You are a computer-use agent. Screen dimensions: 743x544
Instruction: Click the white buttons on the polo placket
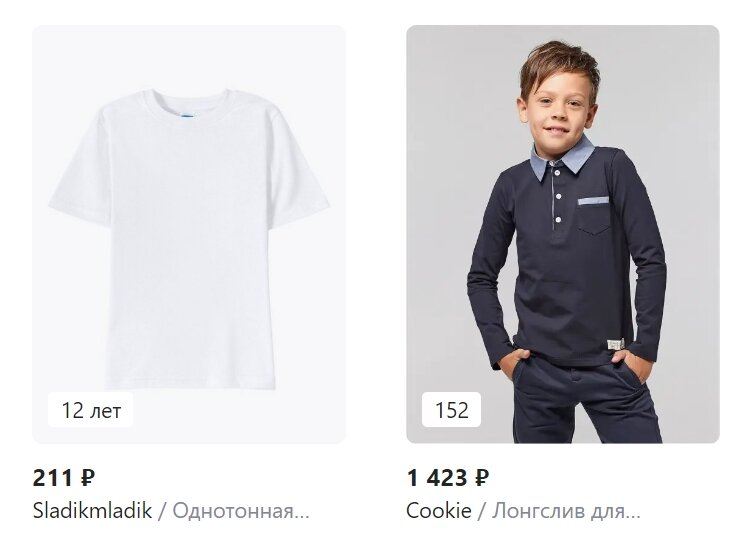pos(558,196)
